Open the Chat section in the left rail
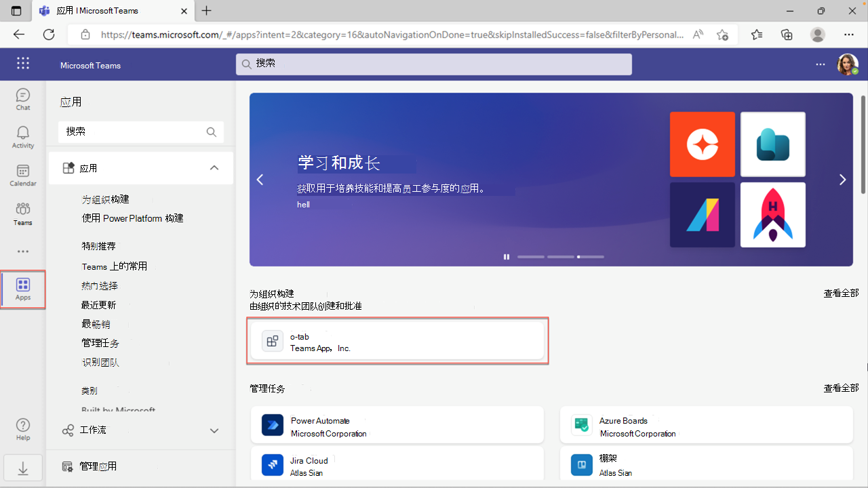 click(23, 100)
